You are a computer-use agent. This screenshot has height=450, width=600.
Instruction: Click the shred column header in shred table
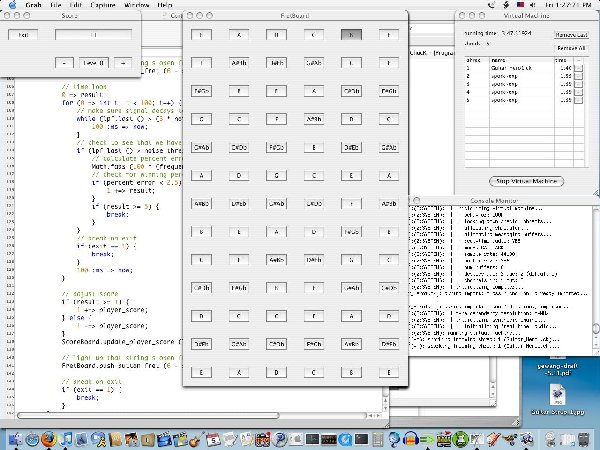(477, 60)
